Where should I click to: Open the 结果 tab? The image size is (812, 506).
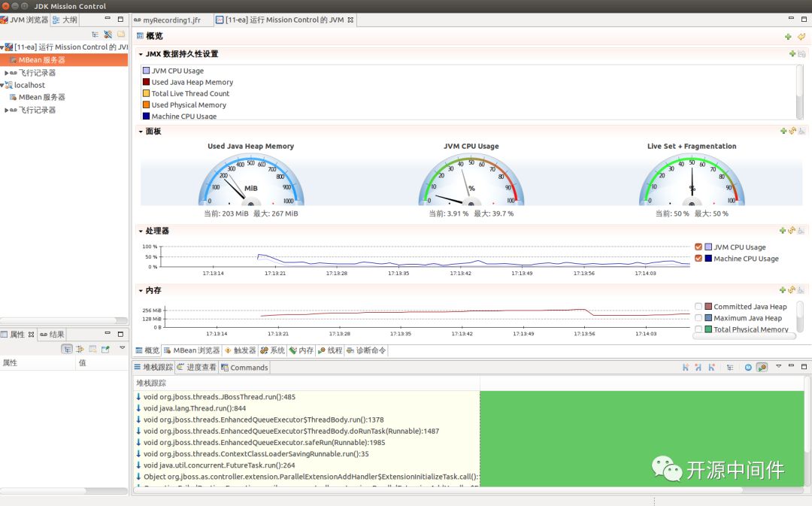[x=53, y=335]
